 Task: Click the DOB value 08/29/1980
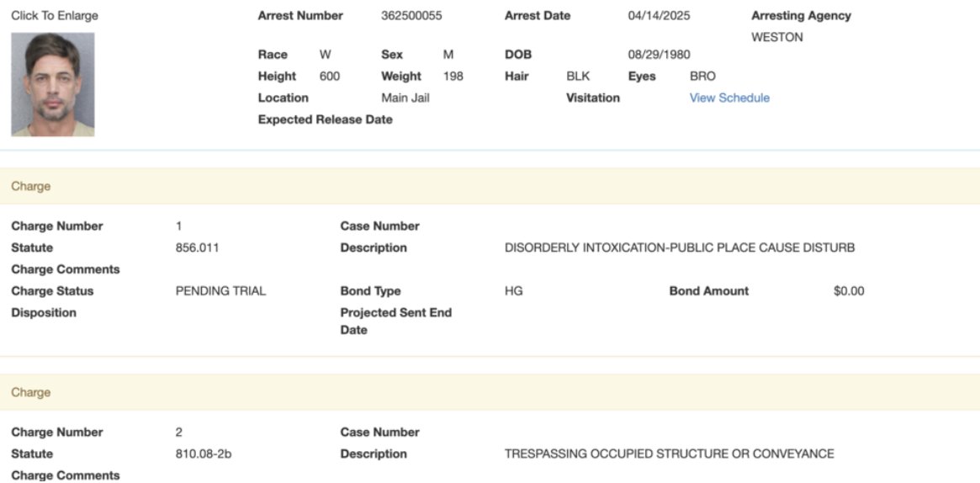point(659,55)
